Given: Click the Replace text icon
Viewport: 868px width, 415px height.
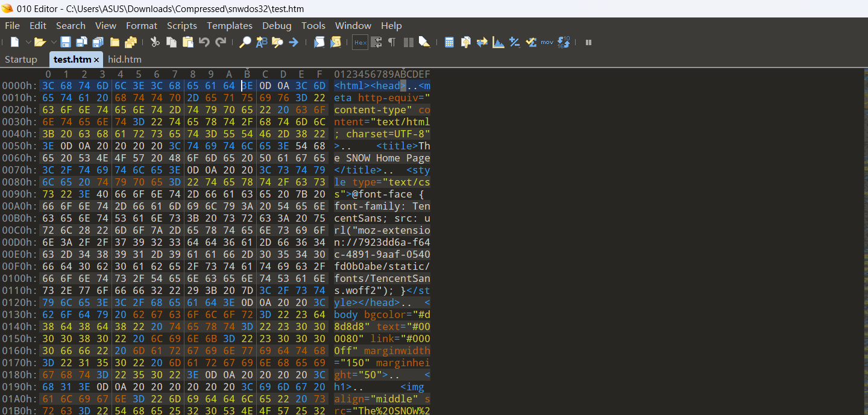Looking at the screenshot, I should pyautogui.click(x=262, y=42).
